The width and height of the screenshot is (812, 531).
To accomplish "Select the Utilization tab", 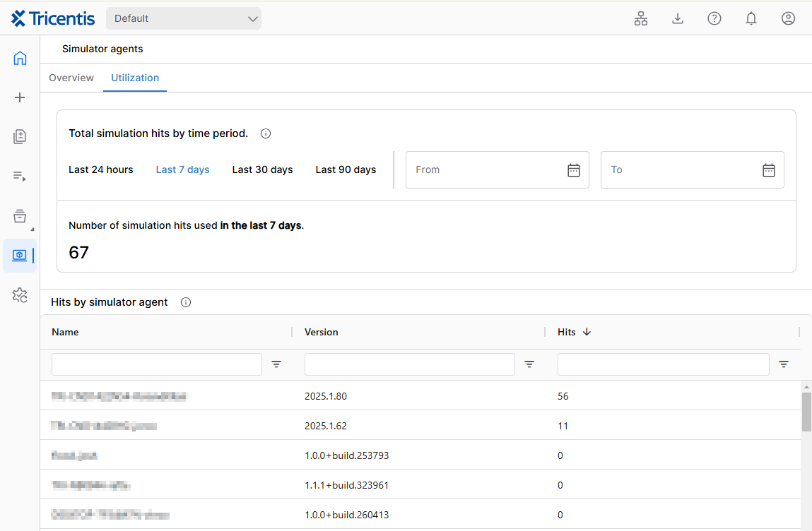I will tap(135, 78).
